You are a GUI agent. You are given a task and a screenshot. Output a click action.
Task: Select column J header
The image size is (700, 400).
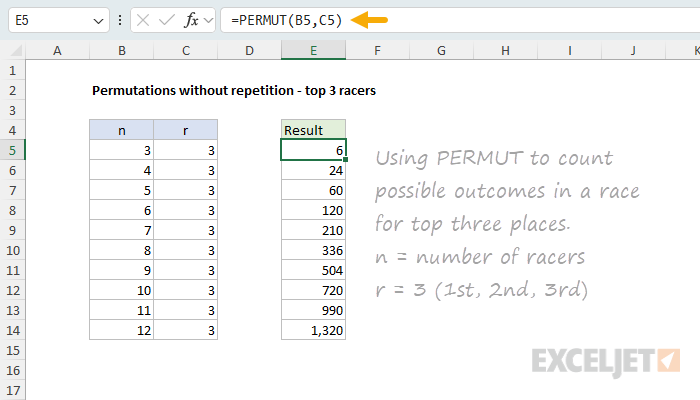coord(633,50)
